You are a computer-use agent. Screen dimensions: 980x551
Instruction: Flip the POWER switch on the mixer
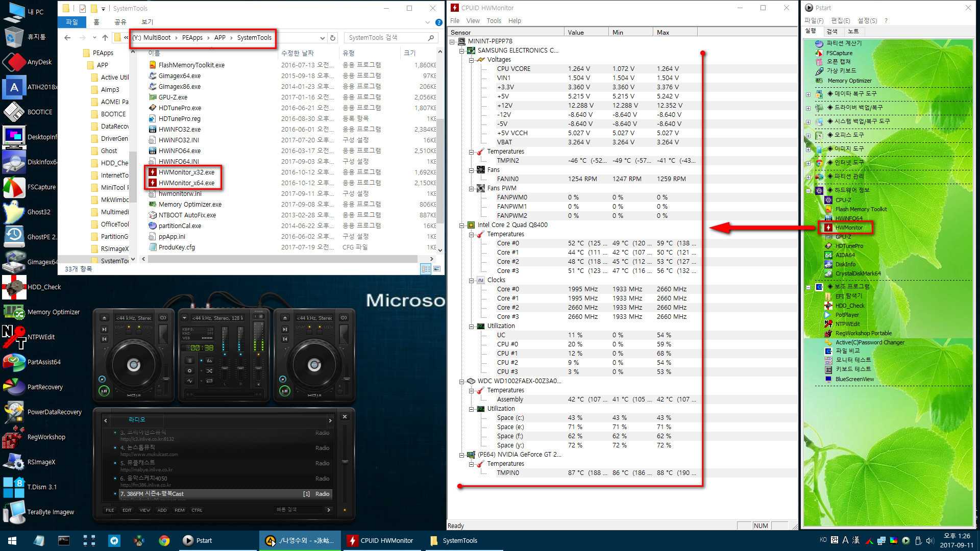[258, 316]
